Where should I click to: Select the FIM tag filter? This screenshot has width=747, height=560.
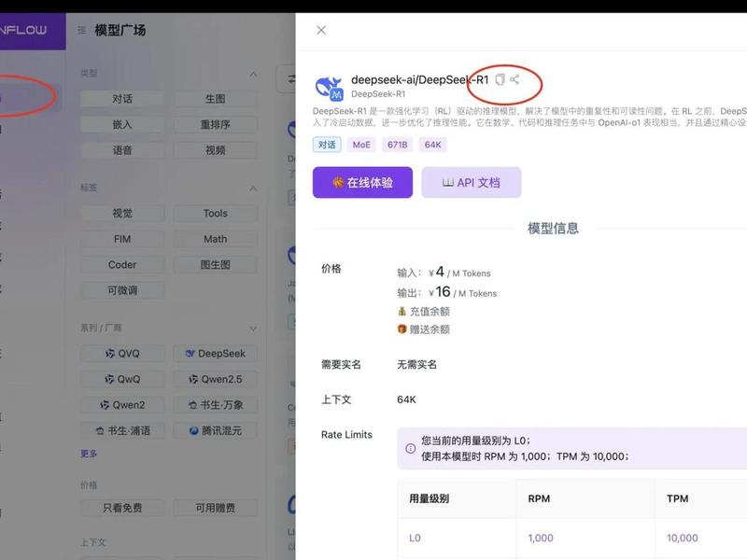122,239
